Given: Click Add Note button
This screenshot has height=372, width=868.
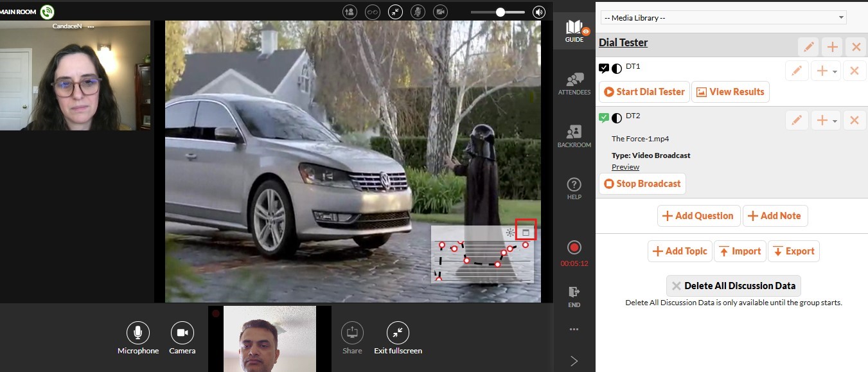Looking at the screenshot, I should tap(775, 216).
